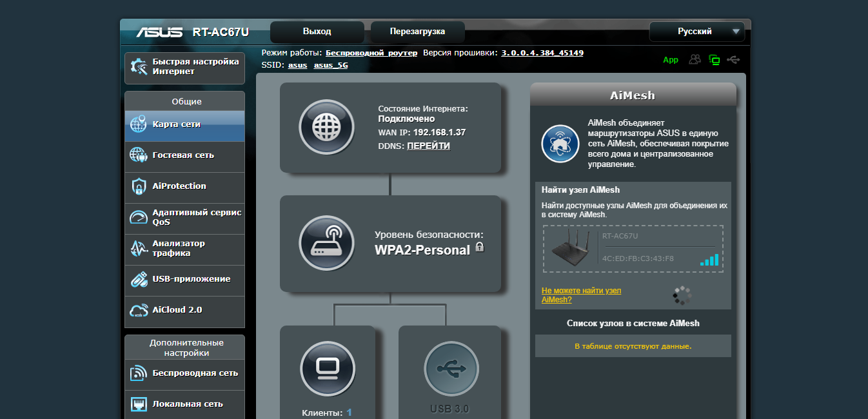Click the Быстрая настройка Интернет button
The width and height of the screenshot is (868, 419).
click(184, 68)
